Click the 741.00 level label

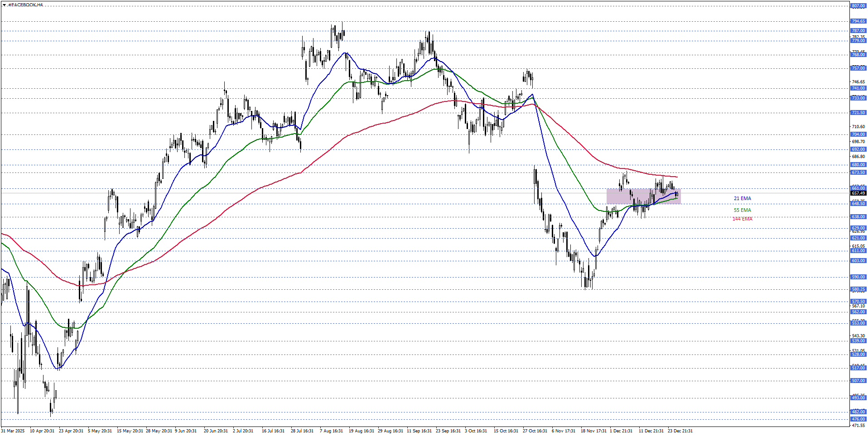(858, 88)
